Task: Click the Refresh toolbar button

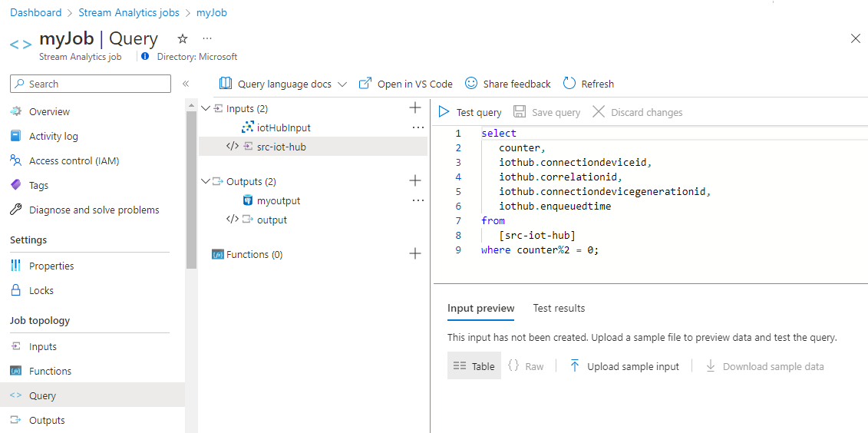Action: pyautogui.click(x=589, y=84)
